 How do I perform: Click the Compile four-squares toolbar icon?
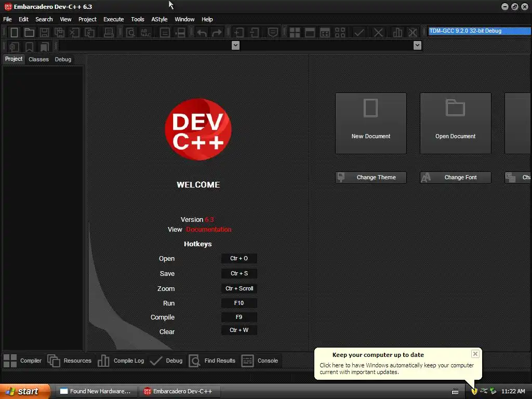pyautogui.click(x=295, y=33)
